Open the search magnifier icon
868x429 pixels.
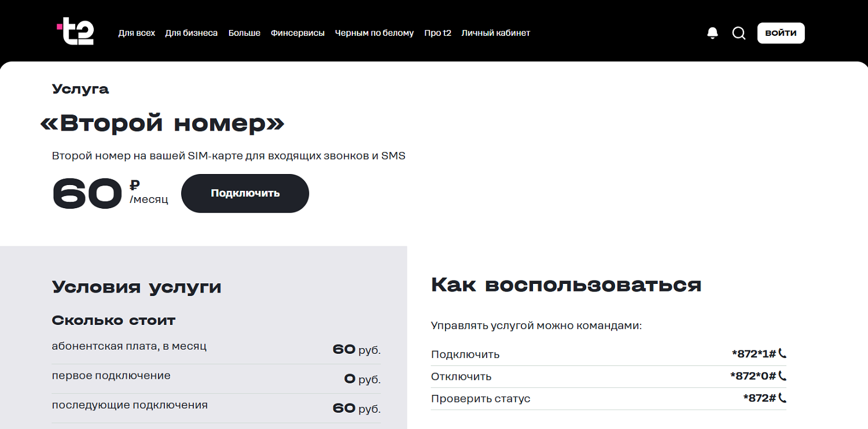tap(738, 33)
